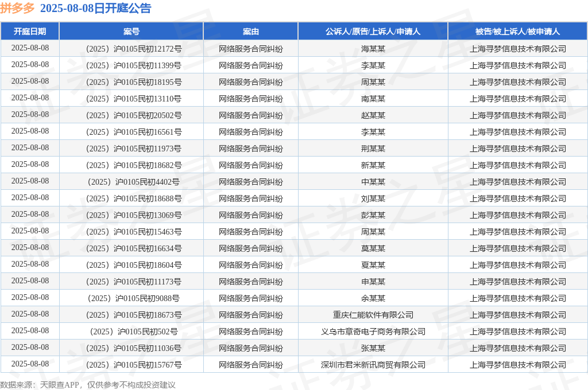The height and width of the screenshot is (390, 588).
Task: Click the data source note 天眼查APP
Action: [x=59, y=385]
